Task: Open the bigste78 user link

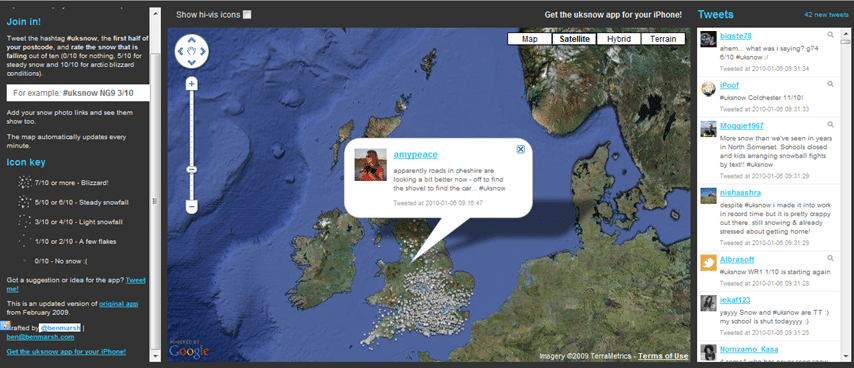Action: (x=736, y=36)
